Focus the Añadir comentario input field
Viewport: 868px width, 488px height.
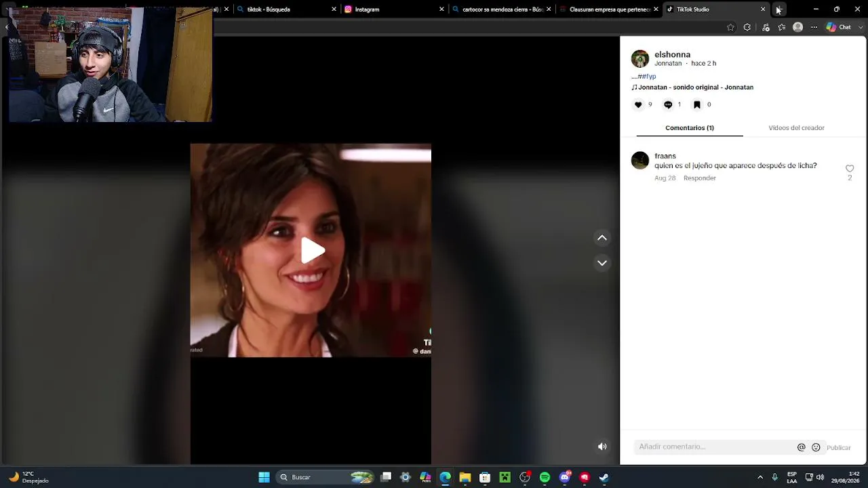(715, 447)
